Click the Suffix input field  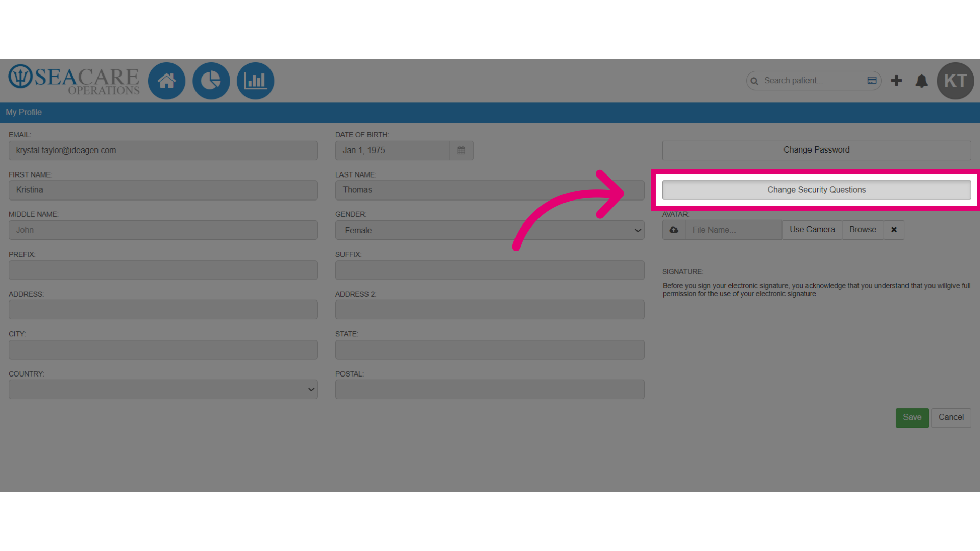[x=489, y=270]
